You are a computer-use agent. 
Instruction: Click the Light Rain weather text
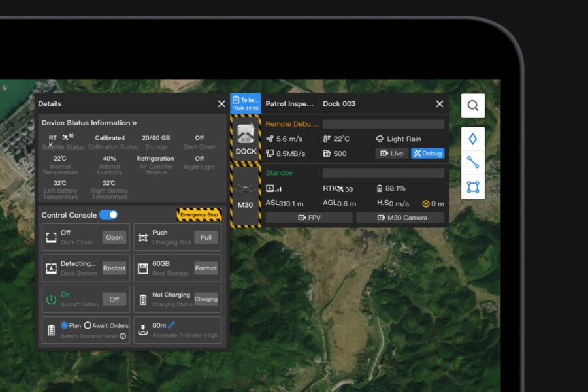click(x=404, y=139)
